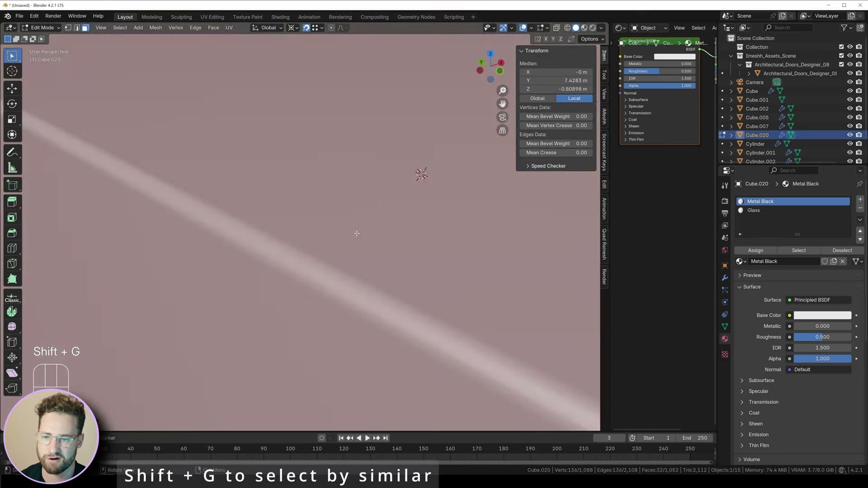Click the Assign material button
Image resolution: width=868 pixels, height=488 pixels.
click(x=755, y=250)
